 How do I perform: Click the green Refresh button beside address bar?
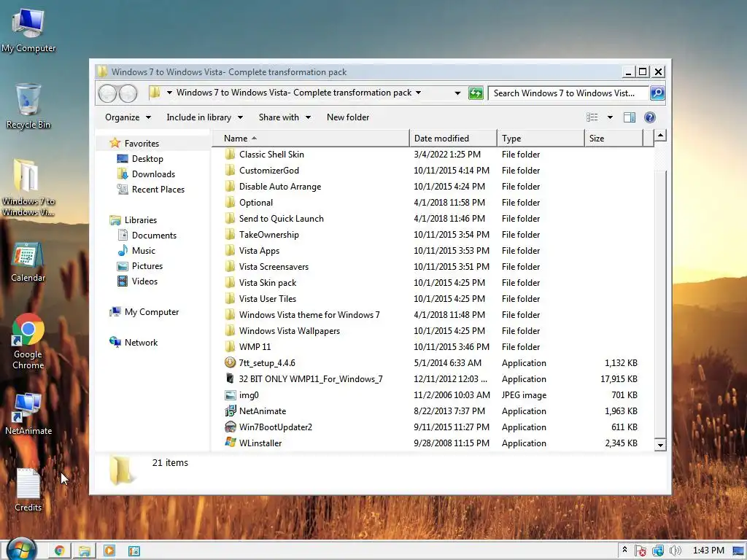[476, 93]
